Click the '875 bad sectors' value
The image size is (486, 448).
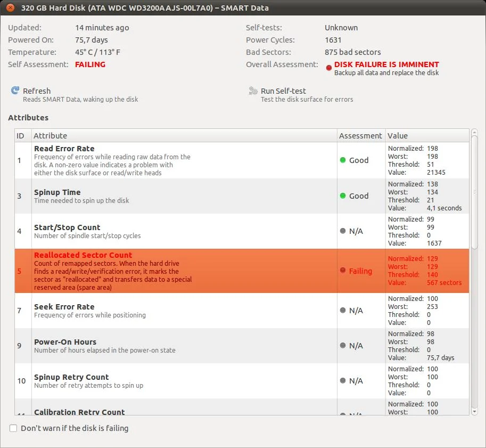tap(353, 52)
